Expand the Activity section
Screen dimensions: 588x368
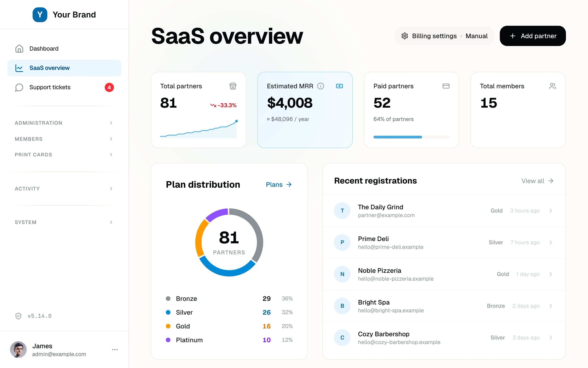pyautogui.click(x=64, y=189)
